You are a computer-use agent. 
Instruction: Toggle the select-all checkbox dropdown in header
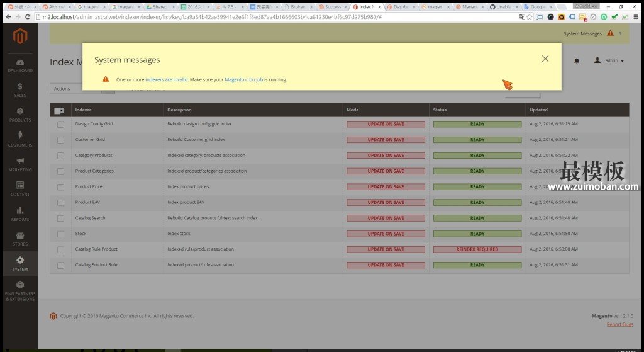pos(60,110)
